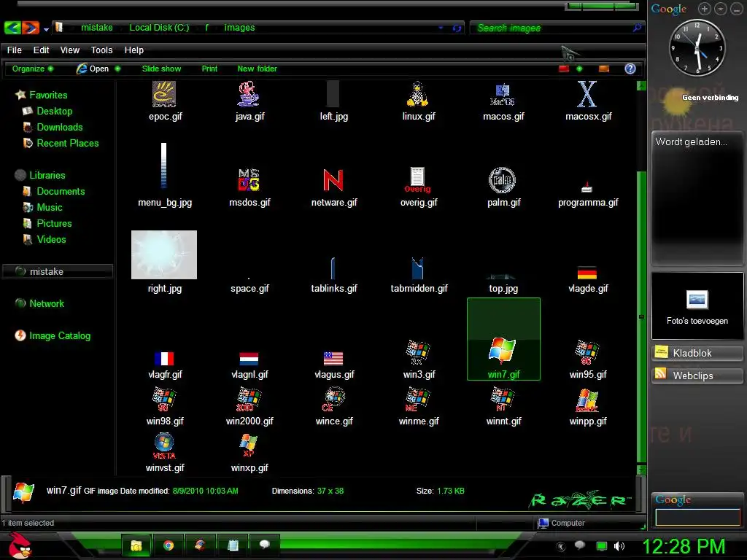
Task: Select Network in the navigation pane
Action: point(46,303)
